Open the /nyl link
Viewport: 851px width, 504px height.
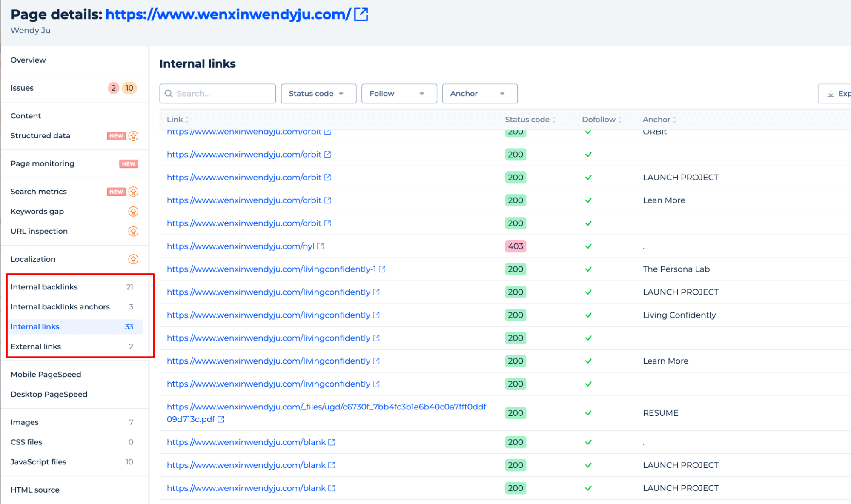tap(241, 246)
